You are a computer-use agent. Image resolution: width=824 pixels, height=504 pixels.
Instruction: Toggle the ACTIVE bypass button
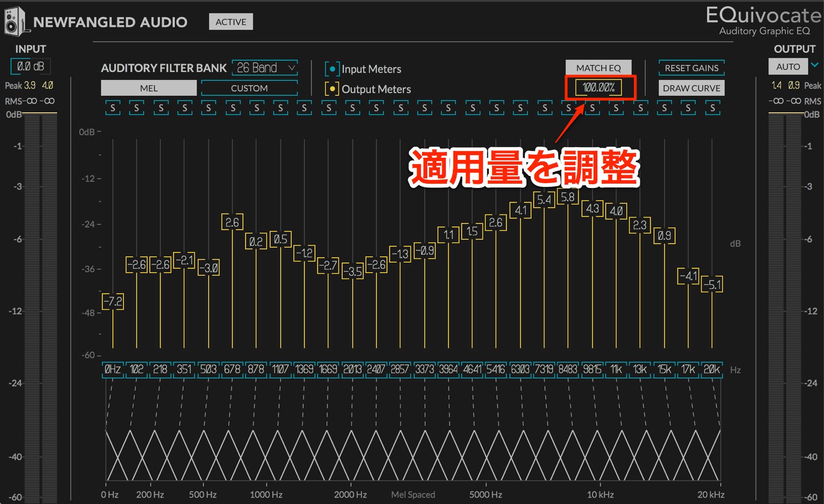coord(231,22)
